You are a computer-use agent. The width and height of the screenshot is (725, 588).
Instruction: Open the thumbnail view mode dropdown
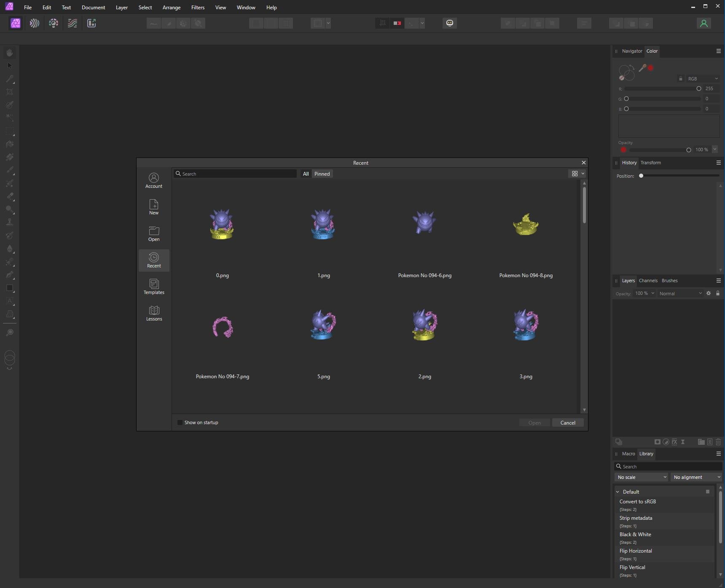point(577,174)
